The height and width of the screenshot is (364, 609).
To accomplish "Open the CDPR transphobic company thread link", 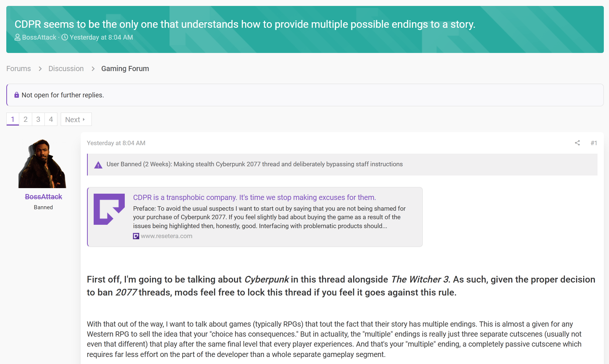I will tap(254, 198).
